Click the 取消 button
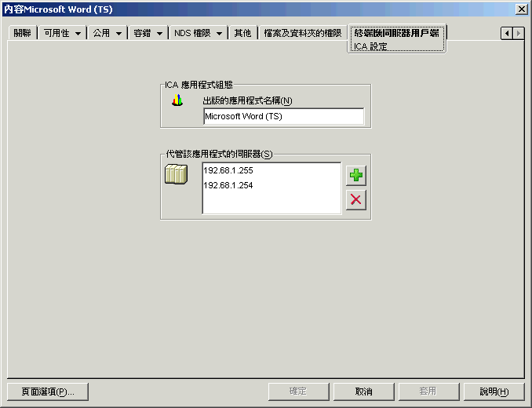The height and width of the screenshot is (408, 532). point(364,392)
